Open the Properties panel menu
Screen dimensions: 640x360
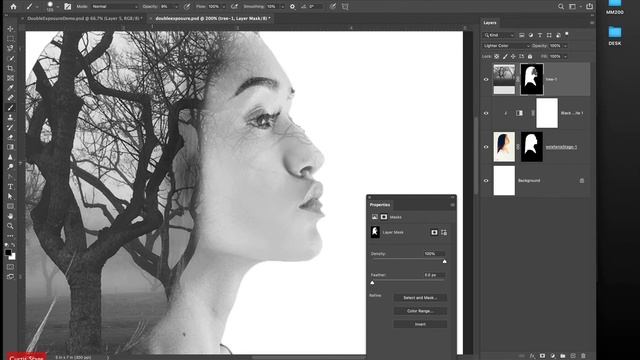coord(452,205)
